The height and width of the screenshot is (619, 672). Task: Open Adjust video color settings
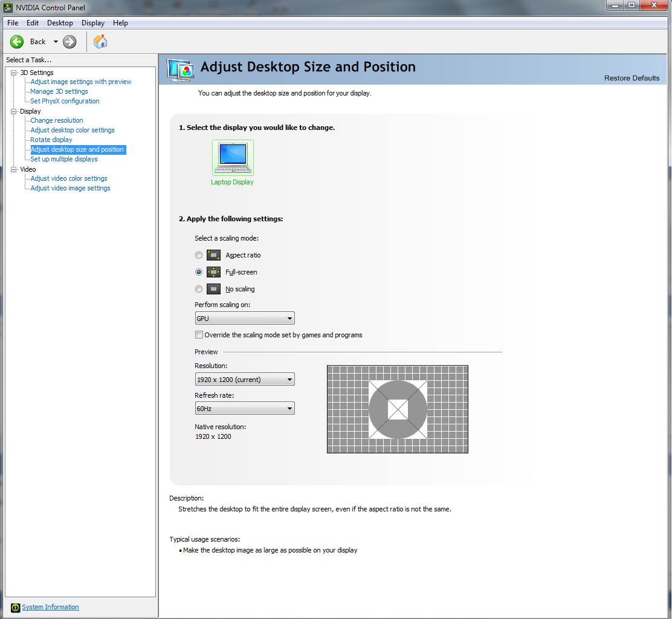[x=69, y=178]
